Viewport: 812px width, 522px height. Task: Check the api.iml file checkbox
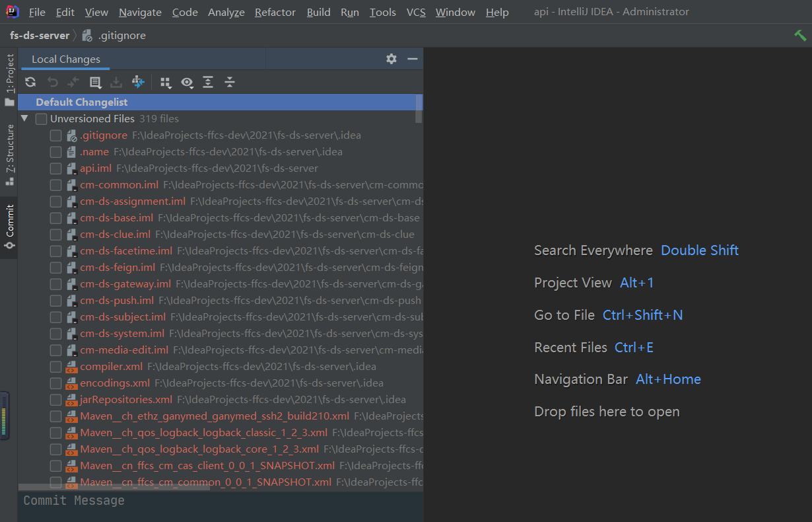click(x=56, y=168)
